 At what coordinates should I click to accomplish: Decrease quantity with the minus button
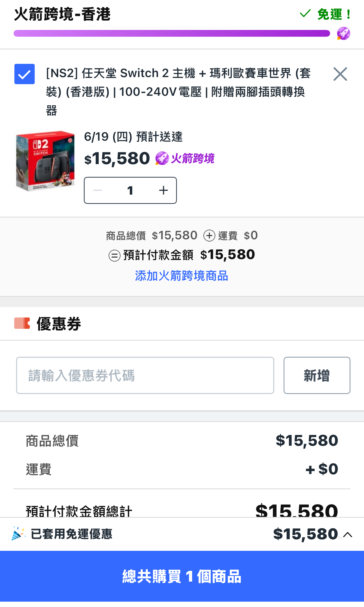(98, 190)
